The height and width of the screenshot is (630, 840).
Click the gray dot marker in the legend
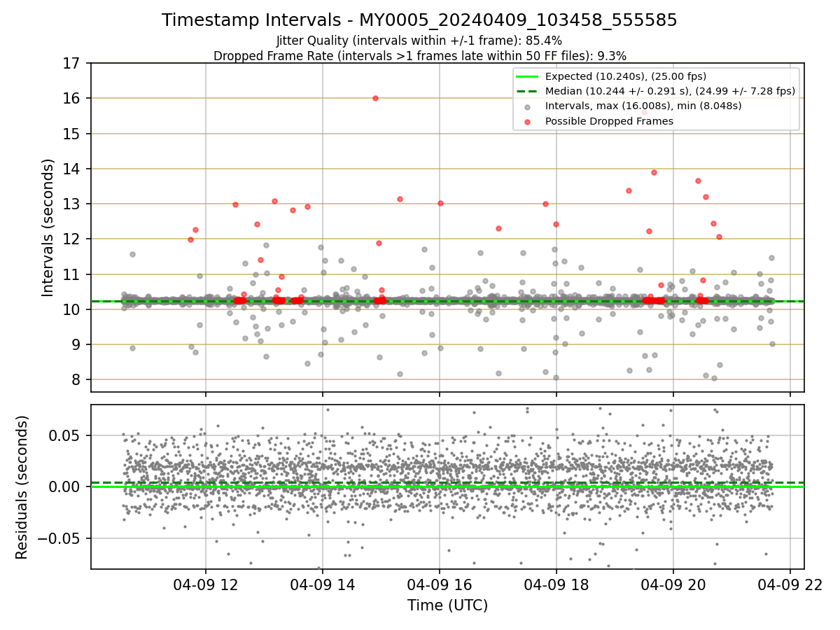[527, 106]
